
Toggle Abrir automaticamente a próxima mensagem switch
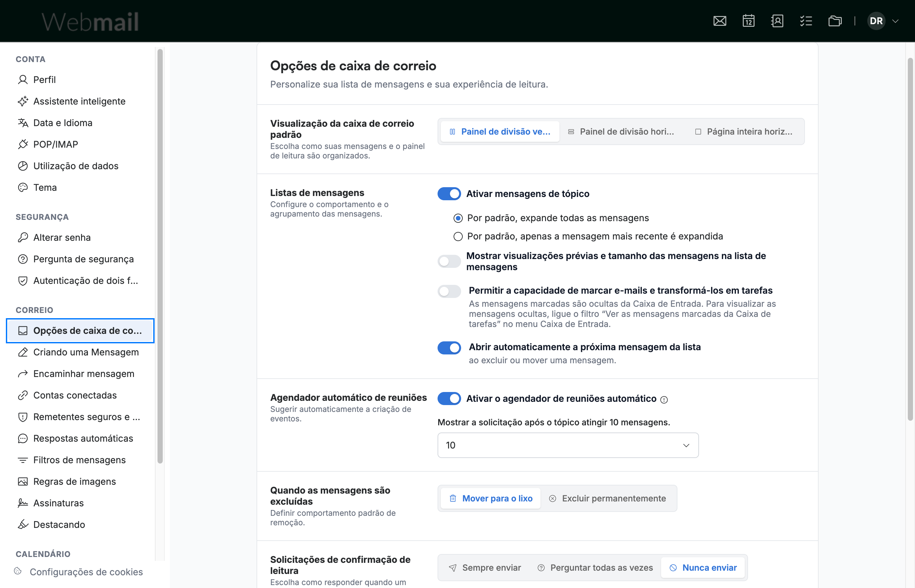(449, 348)
